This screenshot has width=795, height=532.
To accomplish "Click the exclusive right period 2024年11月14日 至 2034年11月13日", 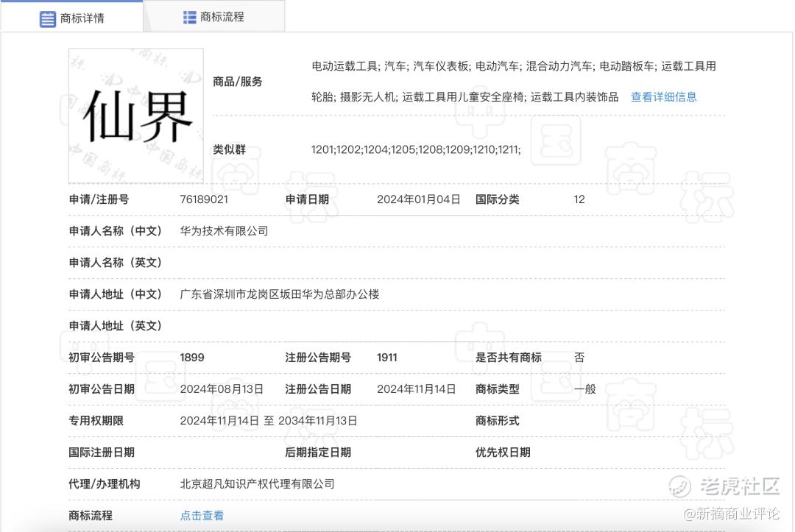I will [x=269, y=421].
